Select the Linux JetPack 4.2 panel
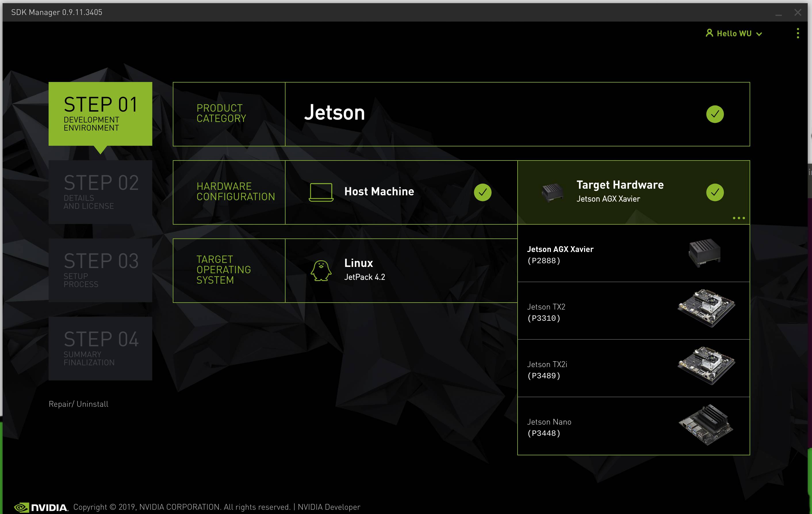The height and width of the screenshot is (514, 812). click(401, 270)
